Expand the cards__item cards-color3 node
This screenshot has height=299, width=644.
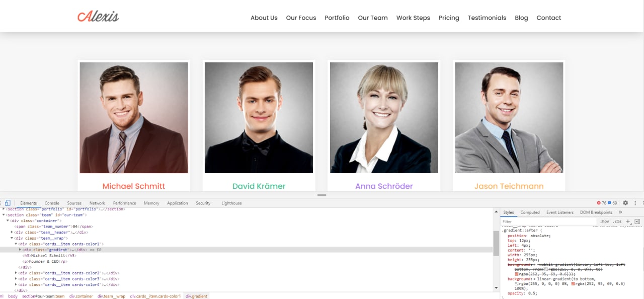16,278
